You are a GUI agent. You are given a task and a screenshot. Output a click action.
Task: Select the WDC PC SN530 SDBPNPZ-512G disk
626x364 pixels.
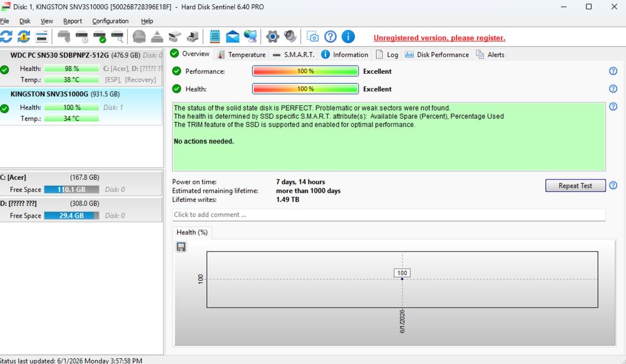[81, 68]
